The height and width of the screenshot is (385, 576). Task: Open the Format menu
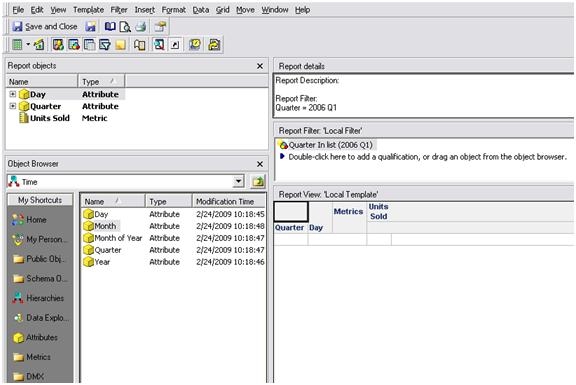173,10
